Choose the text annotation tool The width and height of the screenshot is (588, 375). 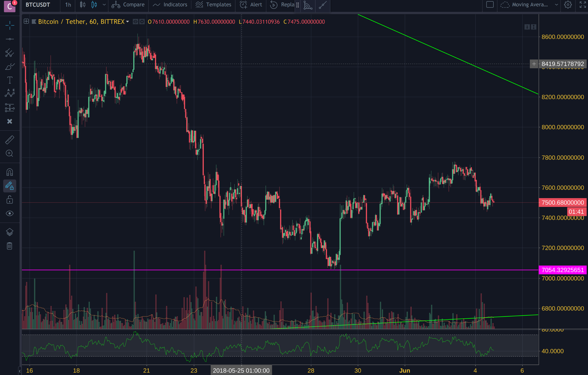coord(10,80)
